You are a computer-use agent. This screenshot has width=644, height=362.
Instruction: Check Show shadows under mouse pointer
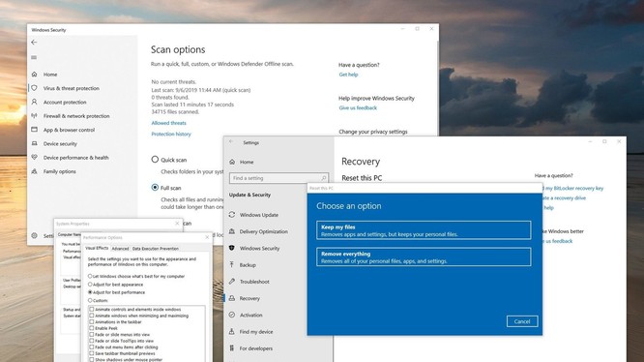pos(92,359)
